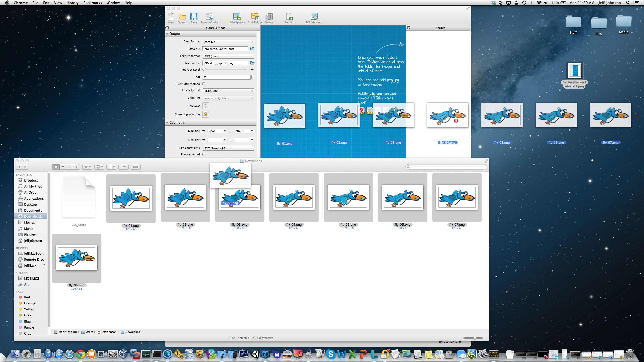
Task: Adjust the Png Opt Level slider
Action: click(x=204, y=69)
